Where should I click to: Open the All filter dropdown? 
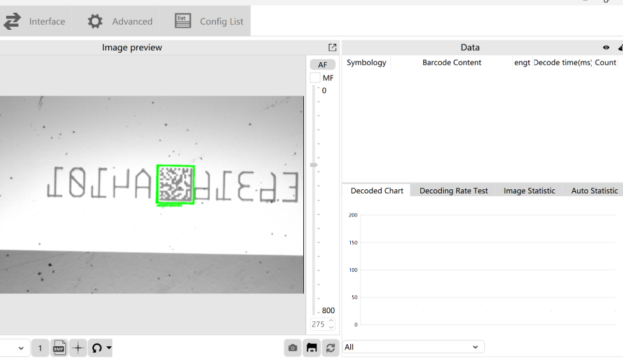[413, 347]
